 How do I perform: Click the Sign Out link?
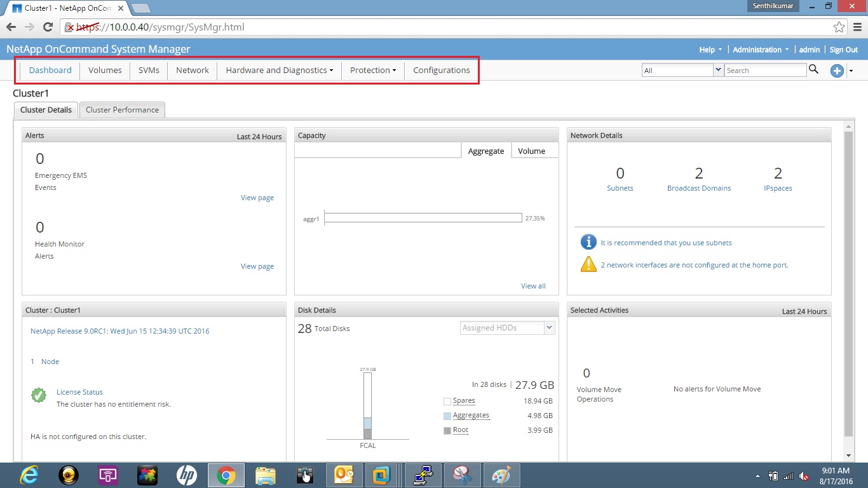(844, 49)
